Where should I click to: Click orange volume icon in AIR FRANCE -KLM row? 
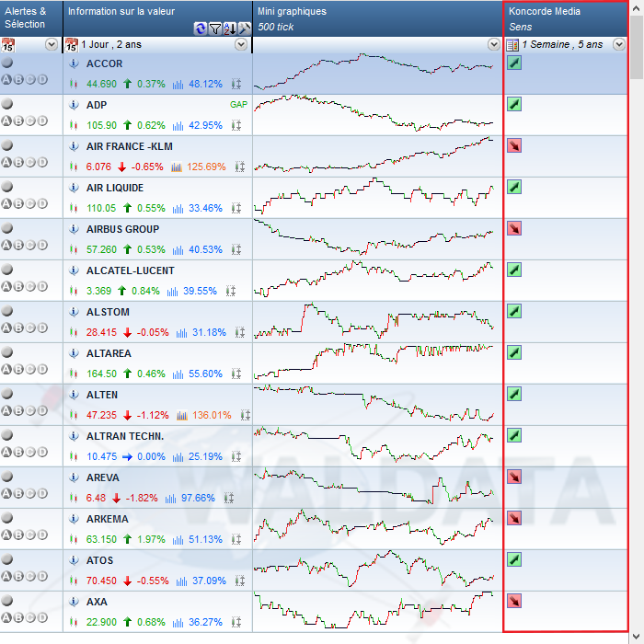[177, 167]
